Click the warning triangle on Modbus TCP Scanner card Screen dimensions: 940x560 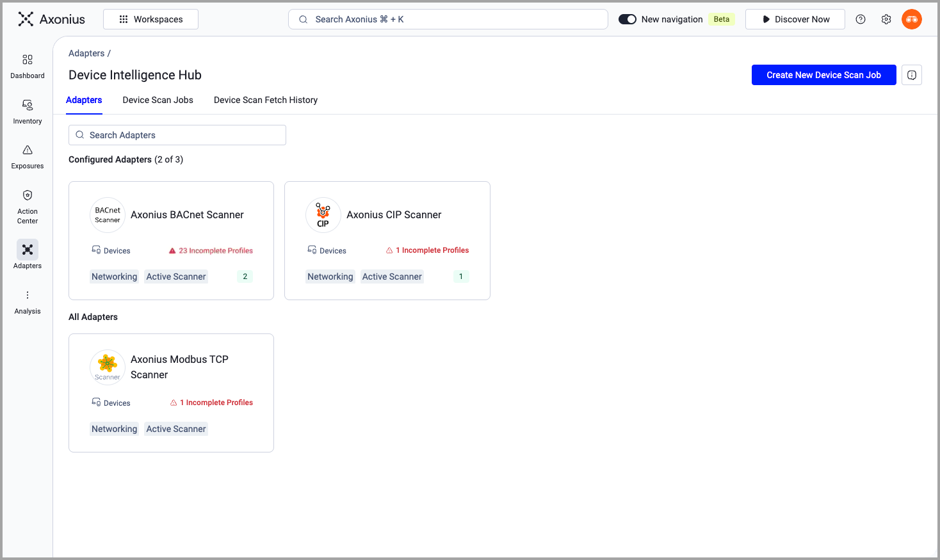coord(174,403)
